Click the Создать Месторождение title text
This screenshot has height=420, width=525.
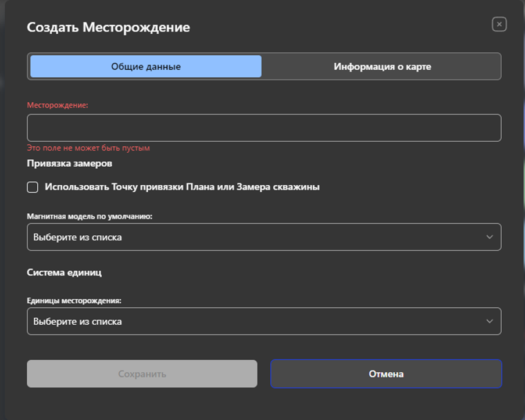(x=108, y=27)
